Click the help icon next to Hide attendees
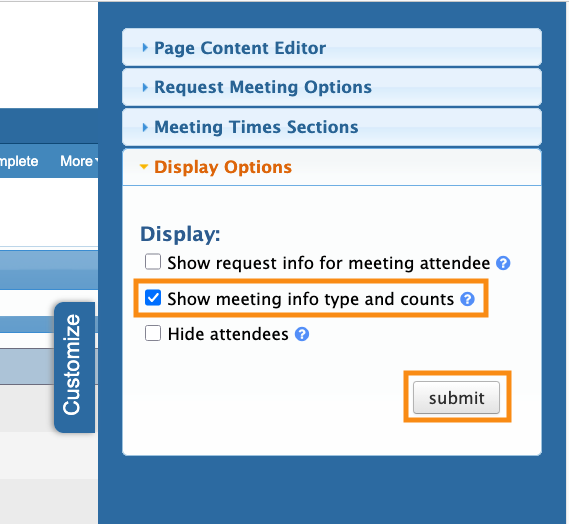The width and height of the screenshot is (569, 524). point(302,334)
